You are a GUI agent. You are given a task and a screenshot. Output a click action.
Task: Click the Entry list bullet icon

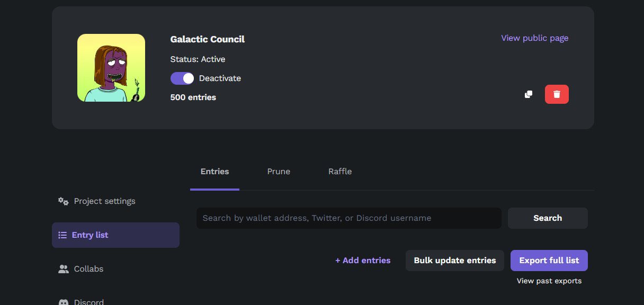click(62, 235)
